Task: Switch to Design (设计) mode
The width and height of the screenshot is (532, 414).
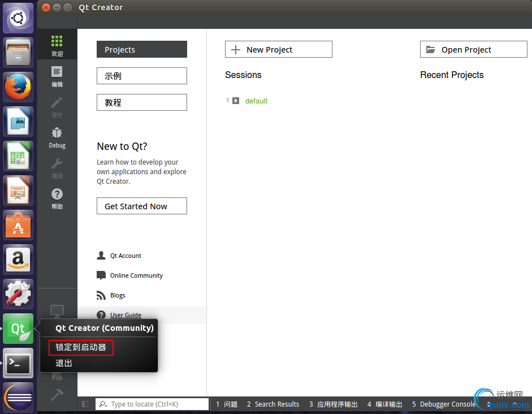Action: pyautogui.click(x=57, y=107)
